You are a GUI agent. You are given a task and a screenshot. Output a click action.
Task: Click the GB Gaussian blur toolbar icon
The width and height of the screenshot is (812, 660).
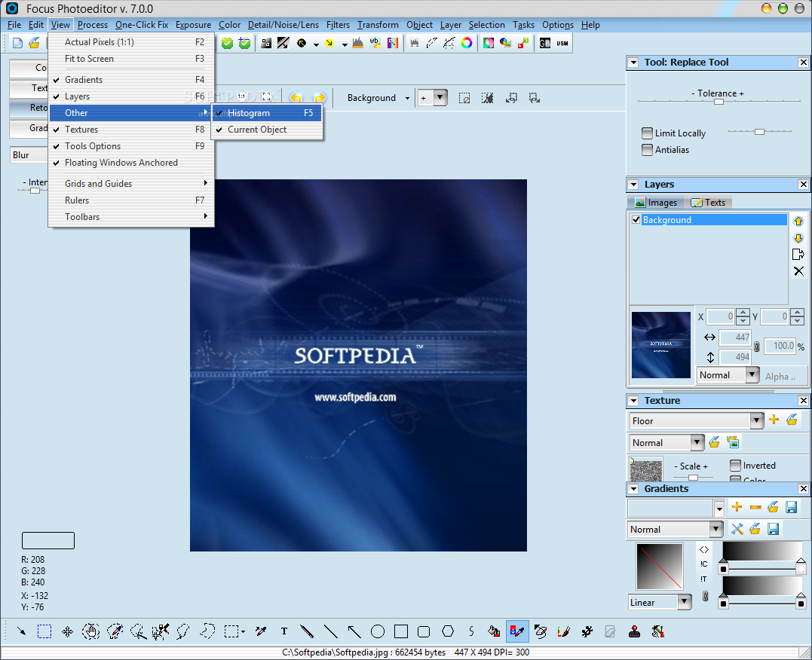coord(545,44)
